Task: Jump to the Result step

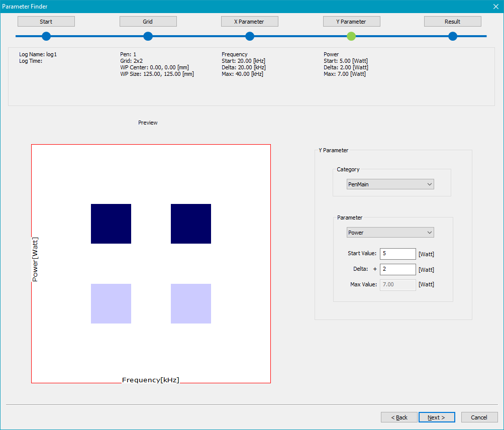Action: tap(452, 22)
